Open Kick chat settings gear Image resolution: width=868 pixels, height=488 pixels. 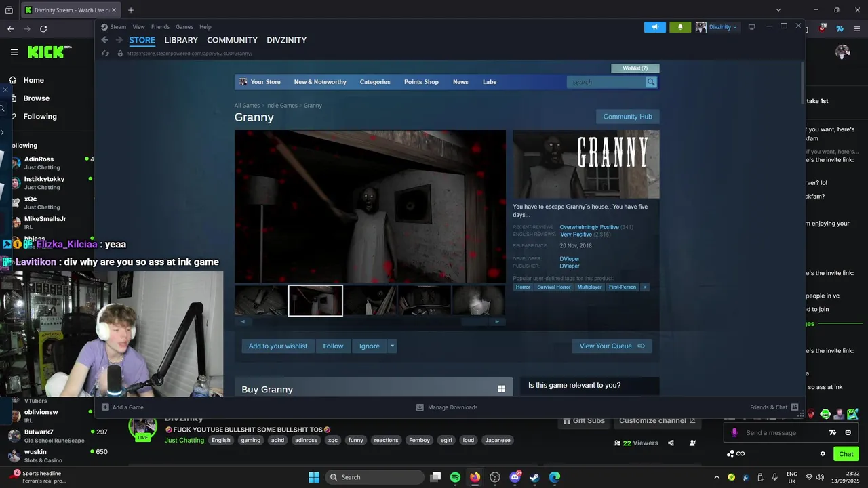[x=823, y=453]
